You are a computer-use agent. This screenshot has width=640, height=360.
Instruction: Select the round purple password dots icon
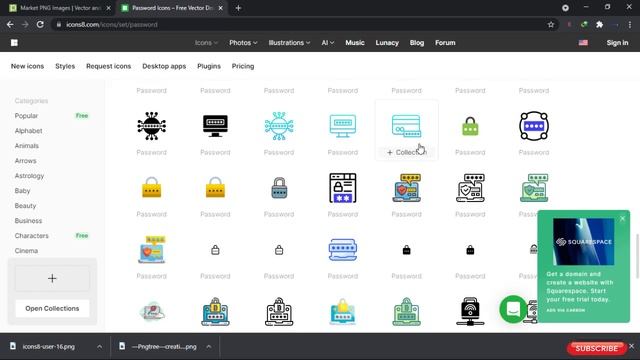point(534,126)
